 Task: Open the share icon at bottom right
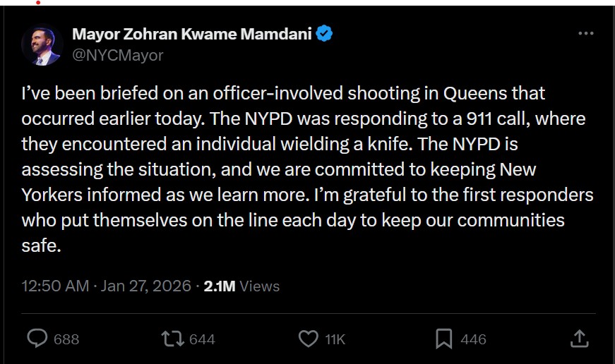(x=579, y=339)
